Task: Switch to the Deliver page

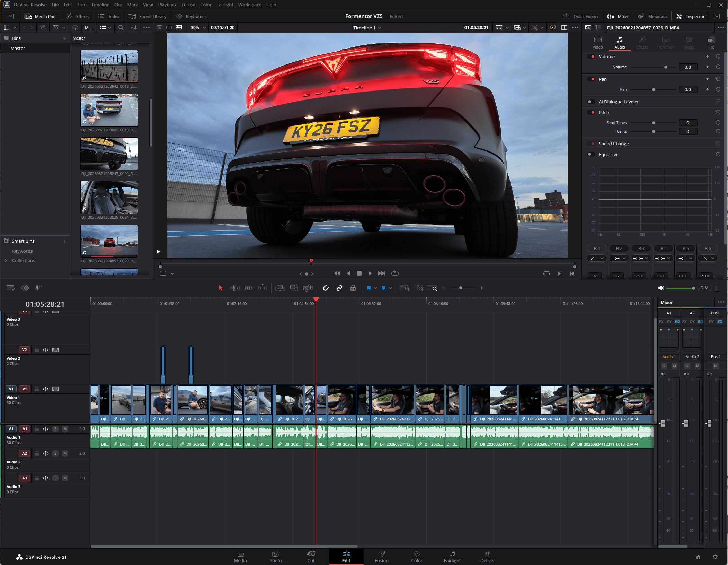Action: coord(487,557)
